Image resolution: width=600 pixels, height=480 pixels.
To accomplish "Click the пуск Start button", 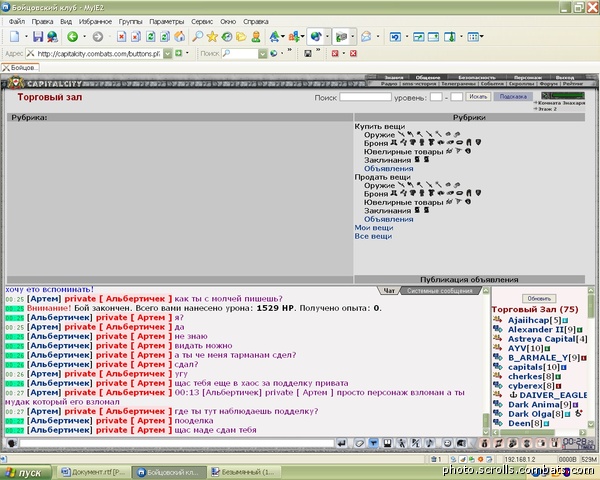I will tap(25, 473).
